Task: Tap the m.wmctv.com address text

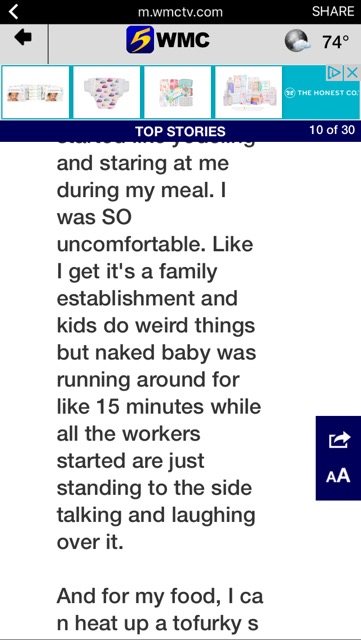Action: [180, 12]
